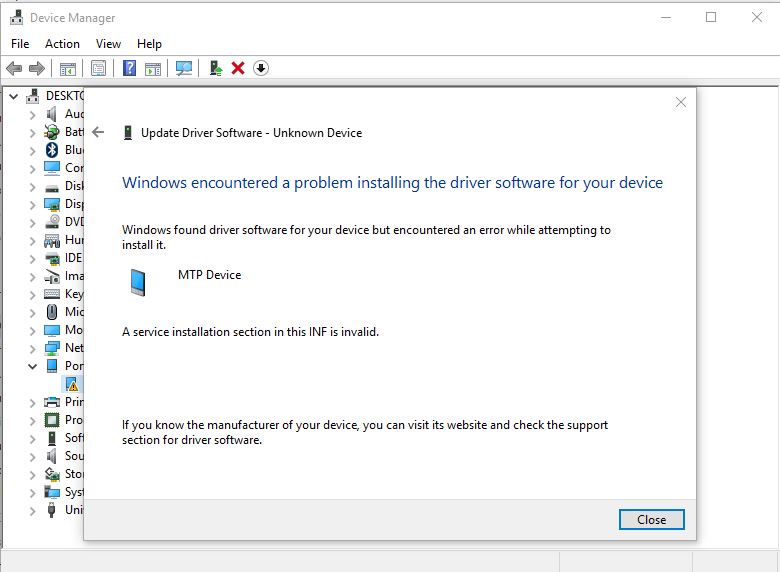780x572 pixels.
Task: Minimize the Device Manager window
Action: [666, 17]
